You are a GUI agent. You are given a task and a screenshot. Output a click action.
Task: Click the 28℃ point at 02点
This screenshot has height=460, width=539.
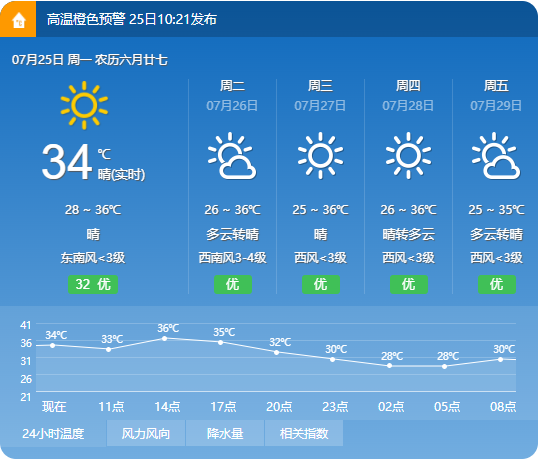pyautogui.click(x=389, y=366)
